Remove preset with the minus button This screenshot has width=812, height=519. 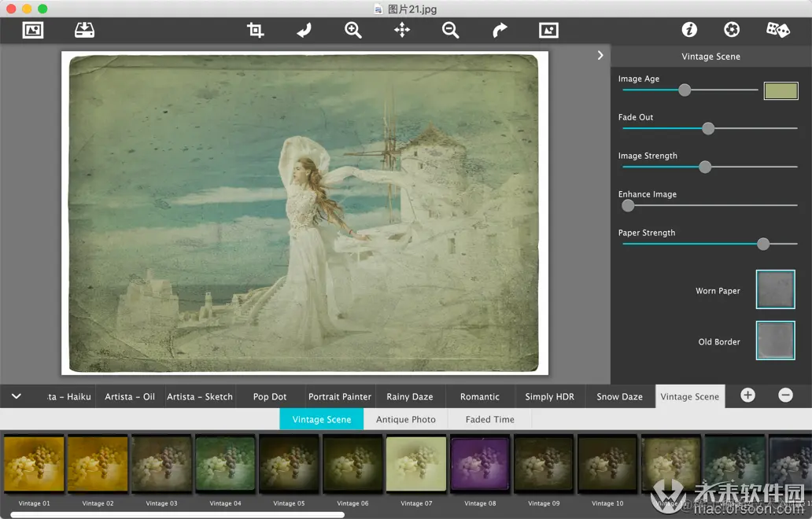785,396
